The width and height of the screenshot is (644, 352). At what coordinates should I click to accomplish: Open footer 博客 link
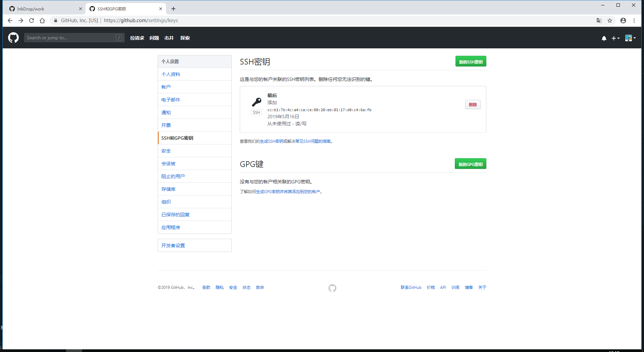pyautogui.click(x=469, y=288)
